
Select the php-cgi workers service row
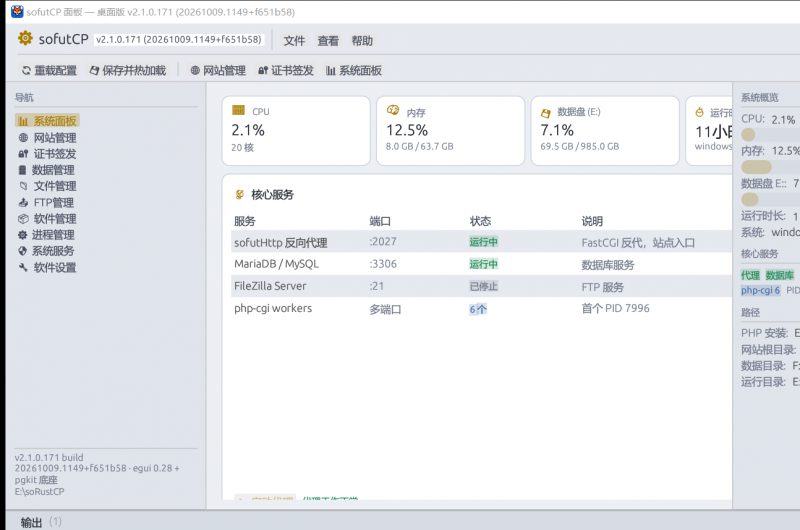point(481,309)
